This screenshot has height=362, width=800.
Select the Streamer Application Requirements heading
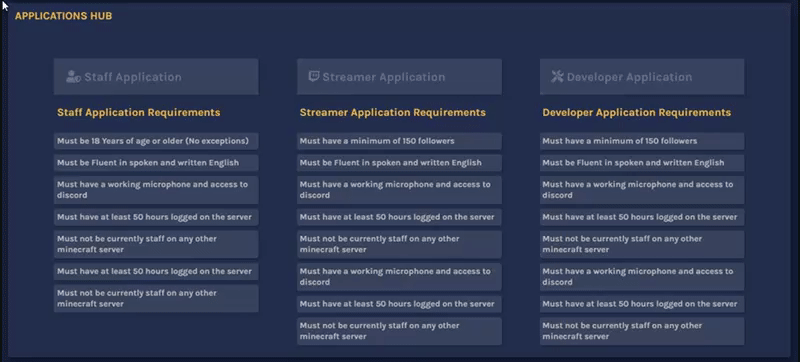pyautogui.click(x=393, y=113)
